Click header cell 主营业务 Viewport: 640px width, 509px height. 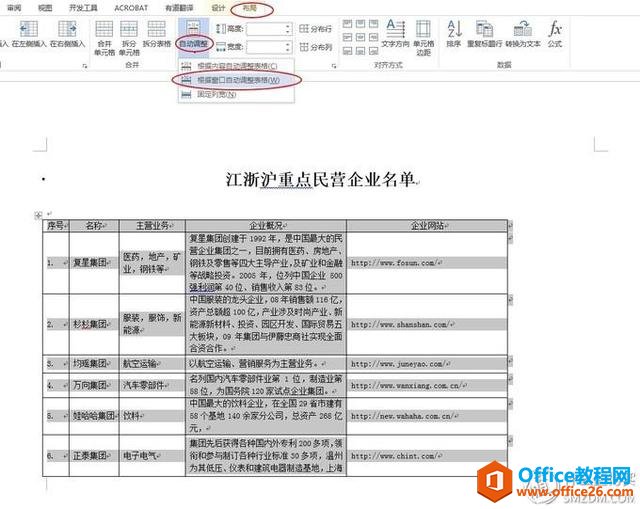tap(152, 225)
